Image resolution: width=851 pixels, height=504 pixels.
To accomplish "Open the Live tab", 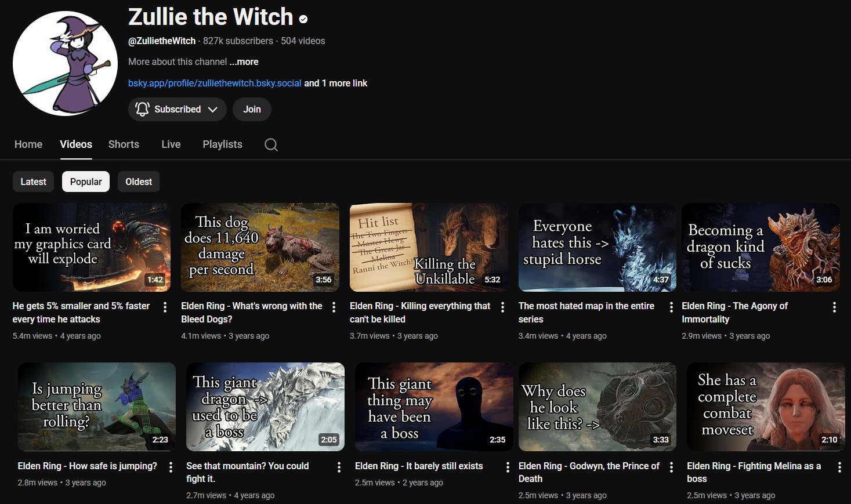I will 171,144.
